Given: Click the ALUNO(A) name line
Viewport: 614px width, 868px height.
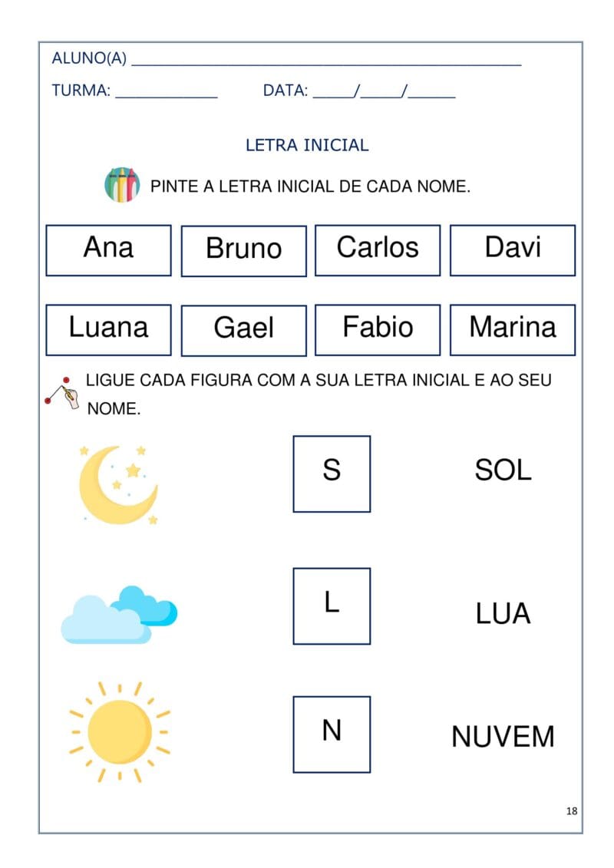Looking at the screenshot, I should click(x=327, y=60).
